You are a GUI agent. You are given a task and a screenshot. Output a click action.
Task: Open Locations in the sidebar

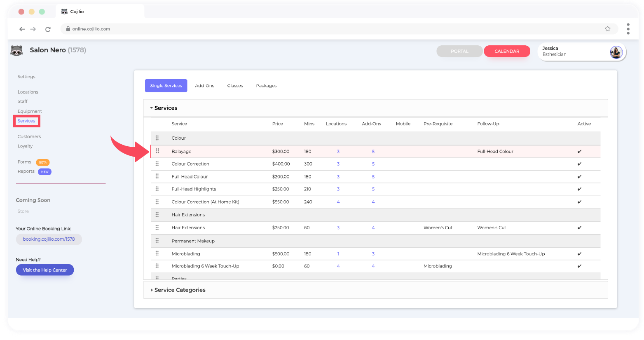pos(28,92)
